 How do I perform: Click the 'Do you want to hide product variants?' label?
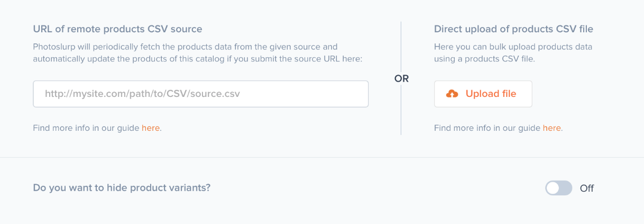click(122, 187)
